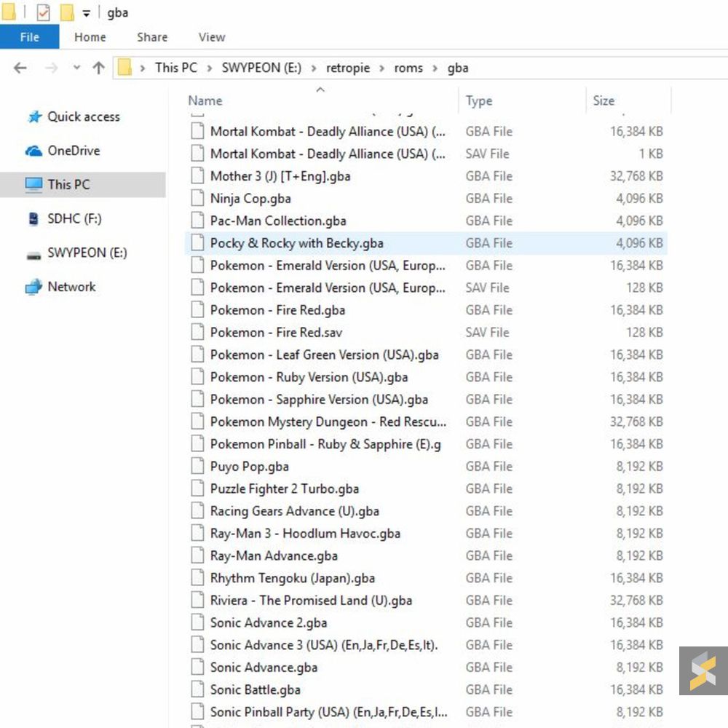Go up one folder level arrow
This screenshot has height=728, width=728.
click(98, 68)
